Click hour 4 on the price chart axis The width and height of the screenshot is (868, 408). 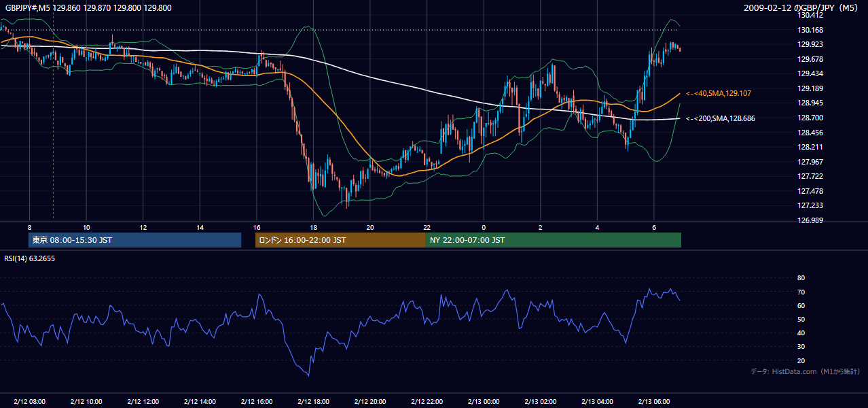click(x=597, y=227)
